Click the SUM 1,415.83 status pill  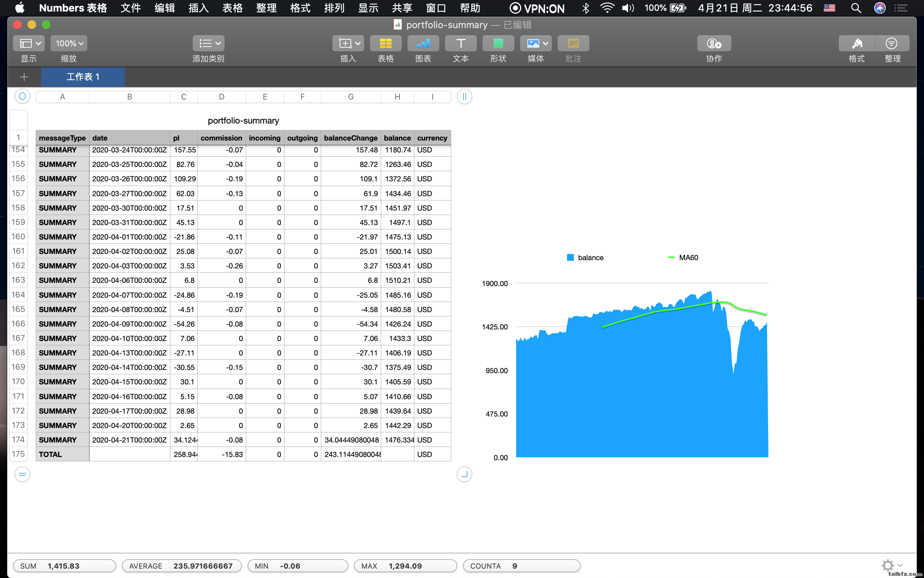point(65,566)
